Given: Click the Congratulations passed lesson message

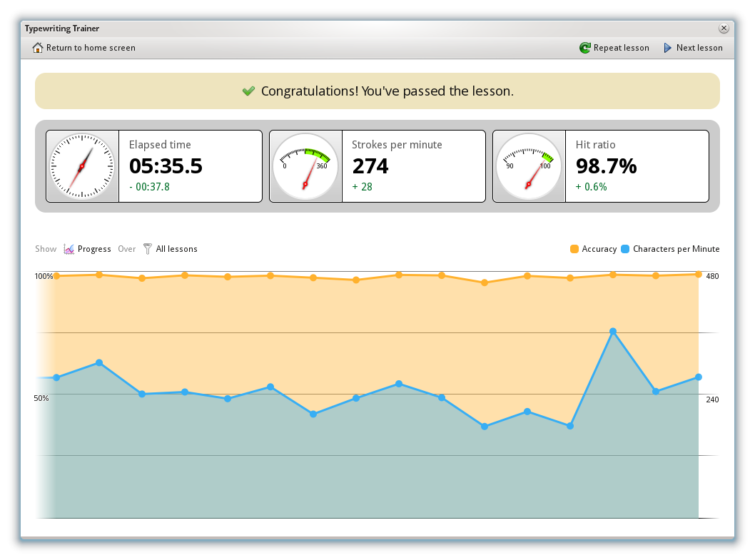Looking at the screenshot, I should click(387, 91).
